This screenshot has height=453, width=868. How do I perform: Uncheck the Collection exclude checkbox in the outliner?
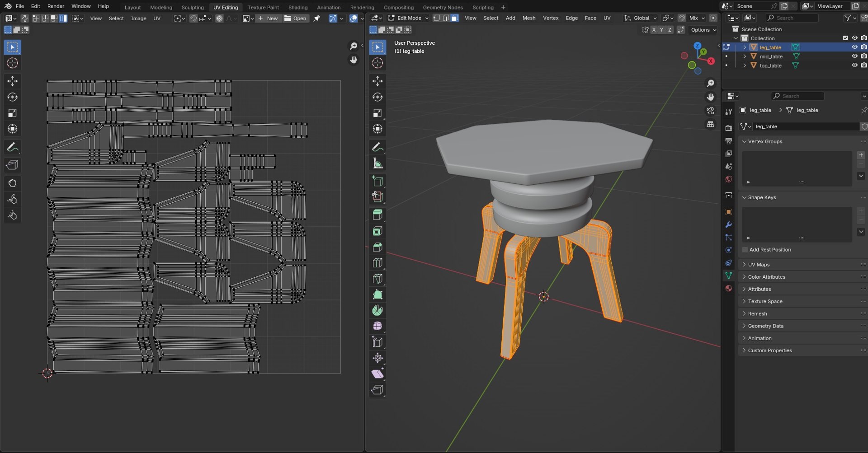click(x=845, y=38)
